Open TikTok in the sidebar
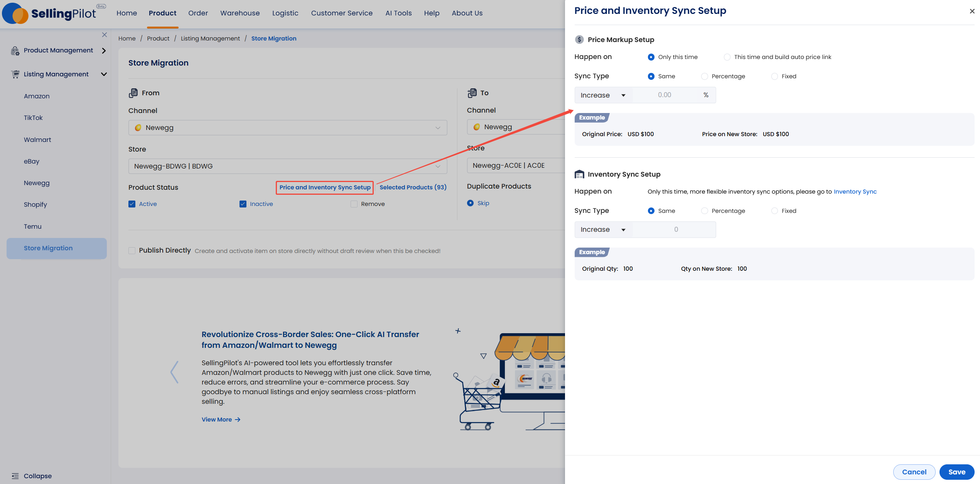Image resolution: width=980 pixels, height=484 pixels. (x=33, y=118)
